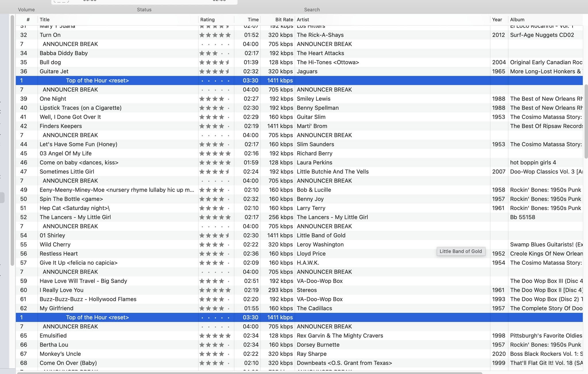This screenshot has height=374, width=588.
Task: Click the album 'hot boppin girls 4'
Action: (533, 163)
